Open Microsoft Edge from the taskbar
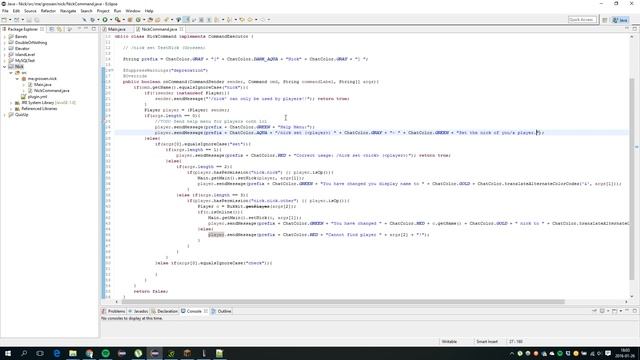640x360 pixels. (57, 353)
